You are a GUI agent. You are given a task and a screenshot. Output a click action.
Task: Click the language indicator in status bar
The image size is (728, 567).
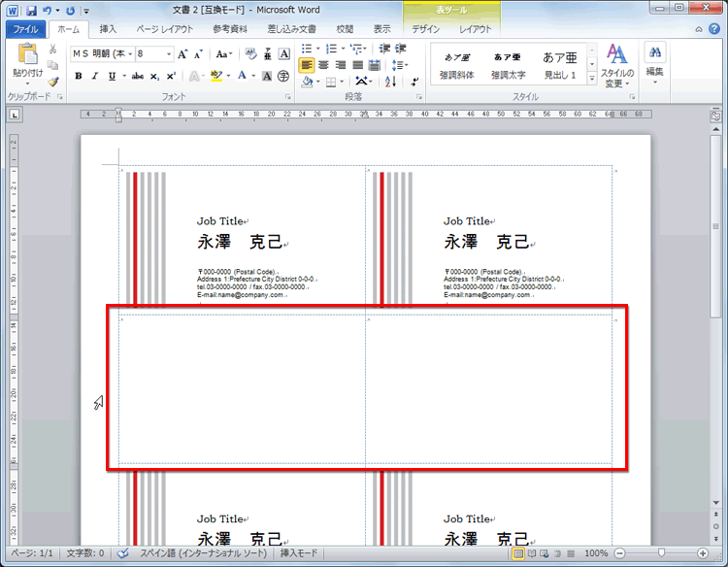pyautogui.click(x=204, y=553)
